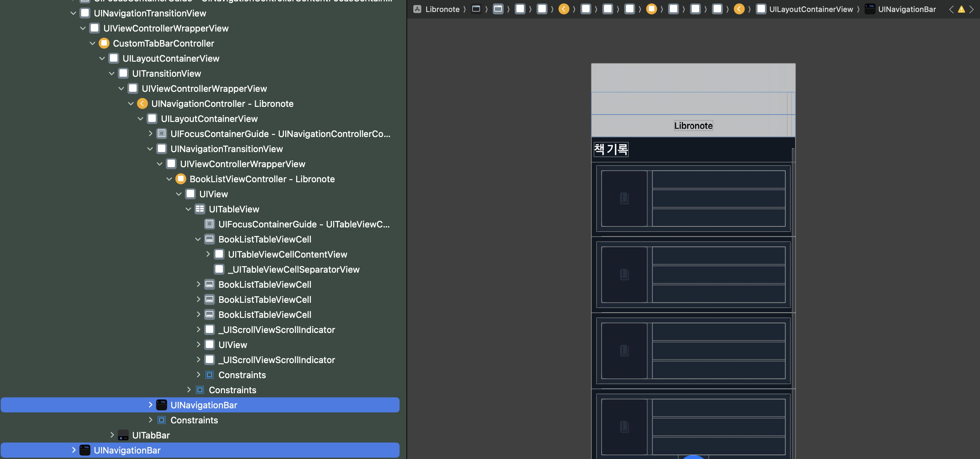Click the yellow warning triangle icon

pyautogui.click(x=961, y=9)
